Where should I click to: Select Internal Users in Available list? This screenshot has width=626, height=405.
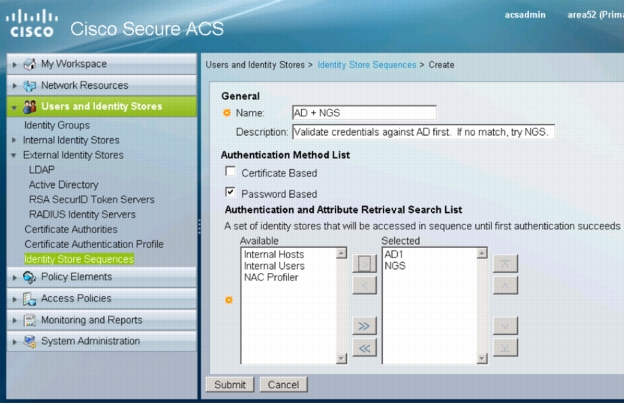[x=274, y=266]
